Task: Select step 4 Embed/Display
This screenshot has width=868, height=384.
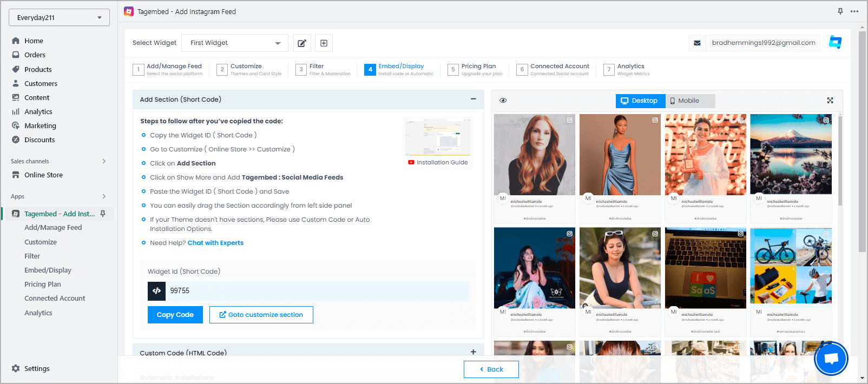Action: click(399, 69)
